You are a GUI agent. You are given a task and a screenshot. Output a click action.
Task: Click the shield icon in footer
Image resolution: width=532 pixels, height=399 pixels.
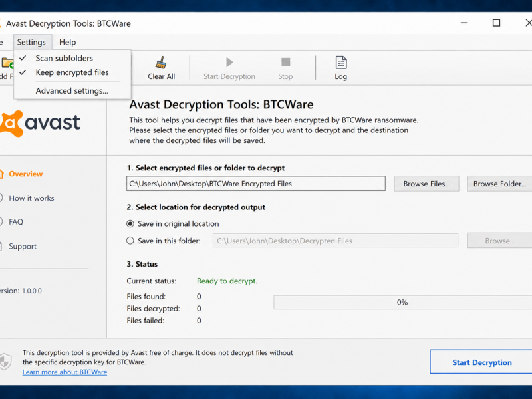pos(5,362)
